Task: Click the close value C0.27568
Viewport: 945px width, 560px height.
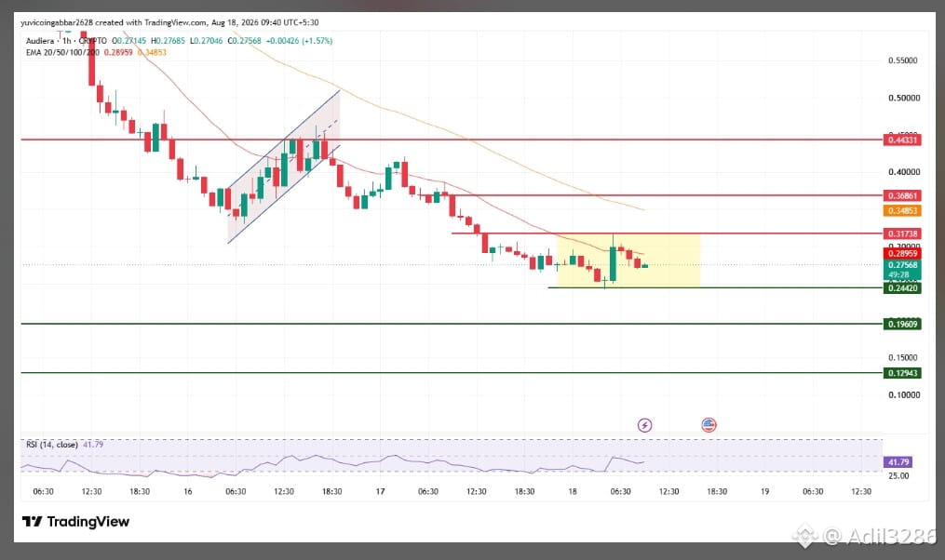Action: point(244,41)
